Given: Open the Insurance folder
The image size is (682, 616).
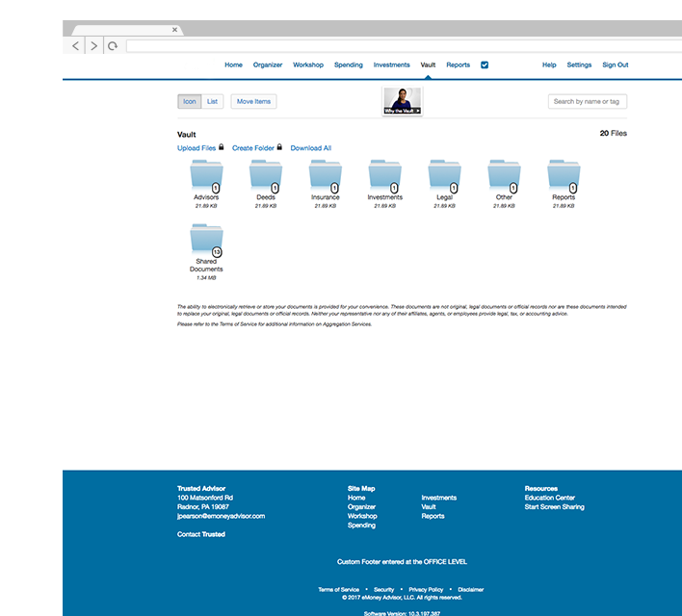Looking at the screenshot, I should 326,176.
